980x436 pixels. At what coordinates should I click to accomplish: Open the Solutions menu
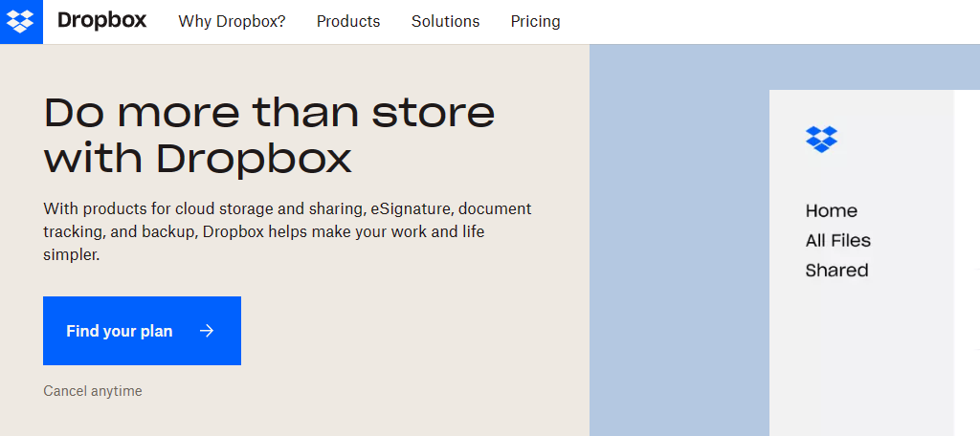point(445,21)
